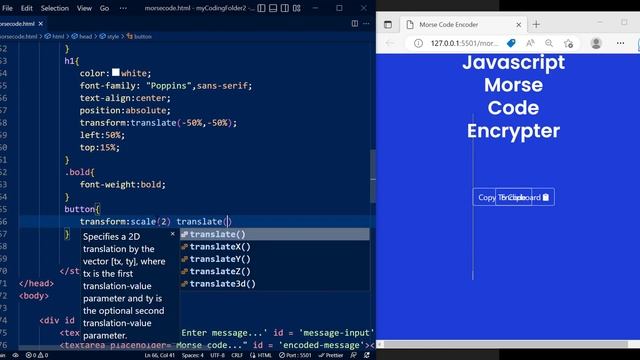
Task: Click 'position:absolute;' code line
Action: (125, 110)
